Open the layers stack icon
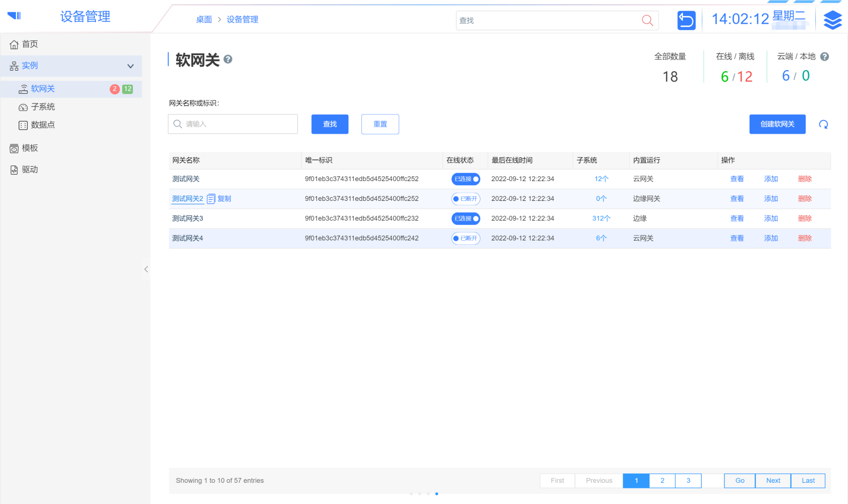 832,20
